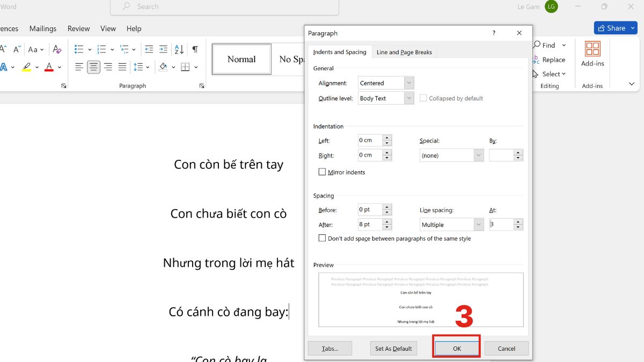Click the Spacing After field
The width and height of the screenshot is (644, 362).
pos(370,224)
